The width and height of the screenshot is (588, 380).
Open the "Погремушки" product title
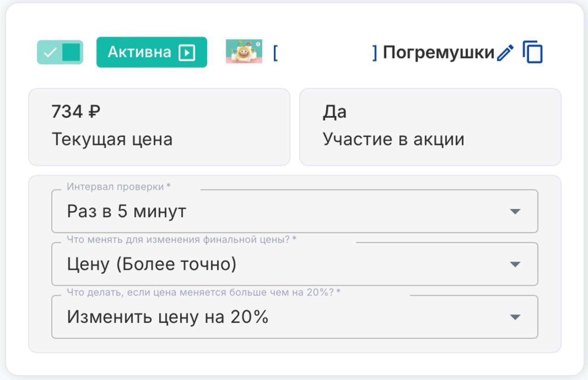click(438, 53)
